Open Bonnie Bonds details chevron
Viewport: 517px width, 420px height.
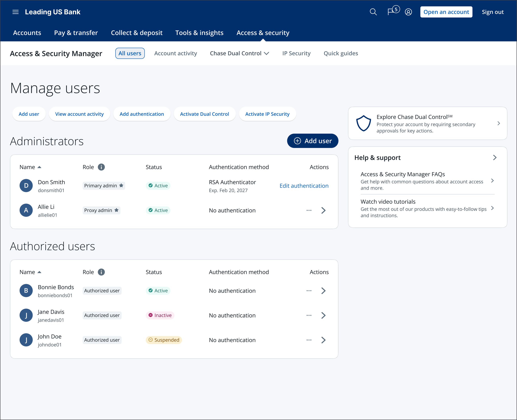click(324, 291)
